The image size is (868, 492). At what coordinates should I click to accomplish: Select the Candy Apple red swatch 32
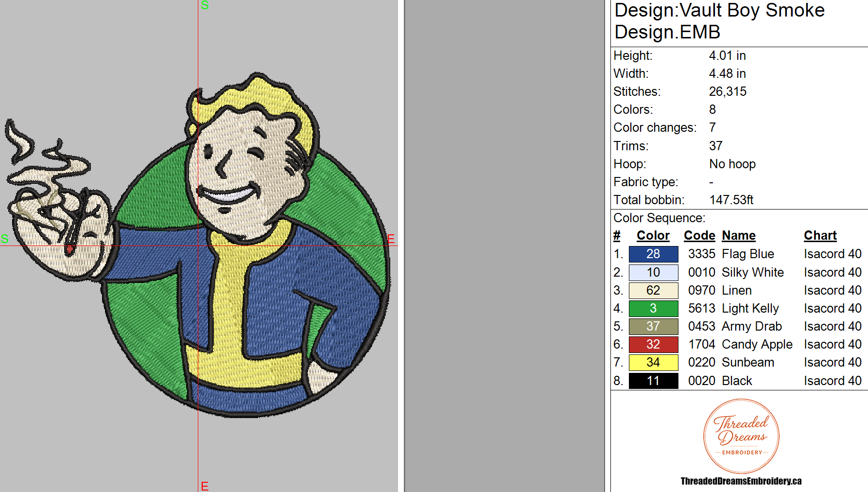(x=653, y=344)
